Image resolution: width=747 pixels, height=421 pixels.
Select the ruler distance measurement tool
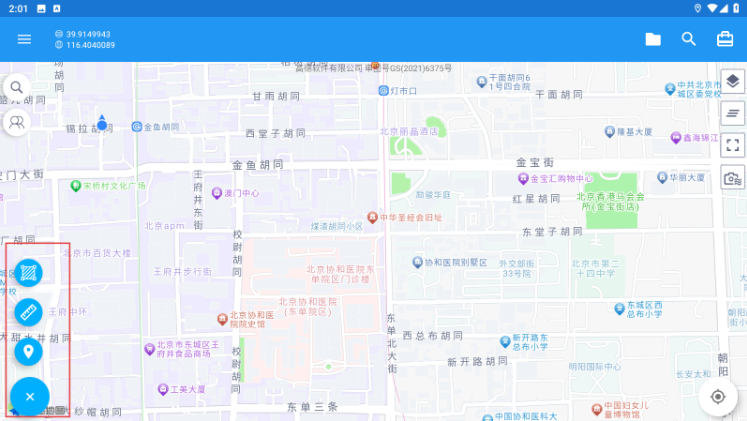(29, 312)
